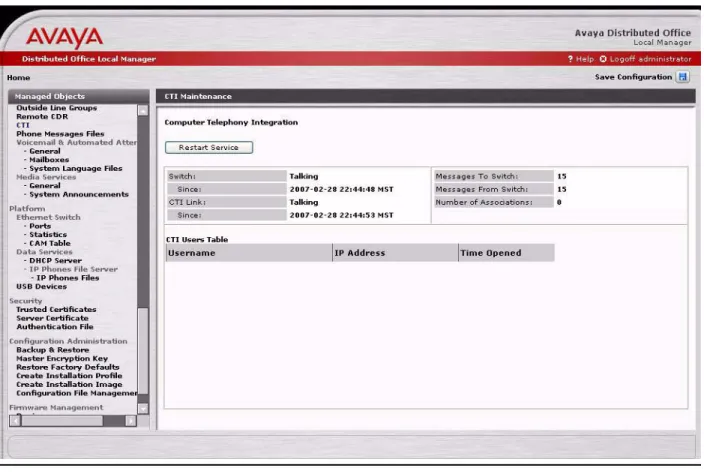Restart the CTI service

coord(209,147)
